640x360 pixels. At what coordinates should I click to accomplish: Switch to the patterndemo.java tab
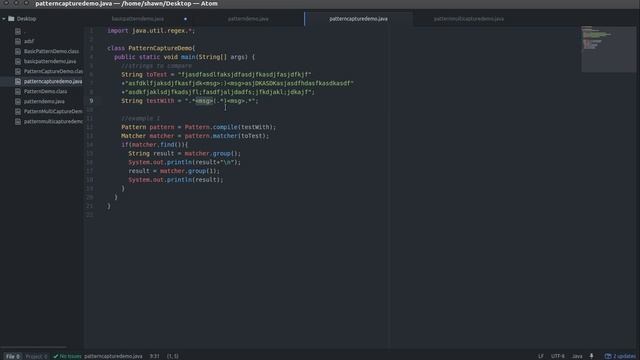pyautogui.click(x=248, y=19)
